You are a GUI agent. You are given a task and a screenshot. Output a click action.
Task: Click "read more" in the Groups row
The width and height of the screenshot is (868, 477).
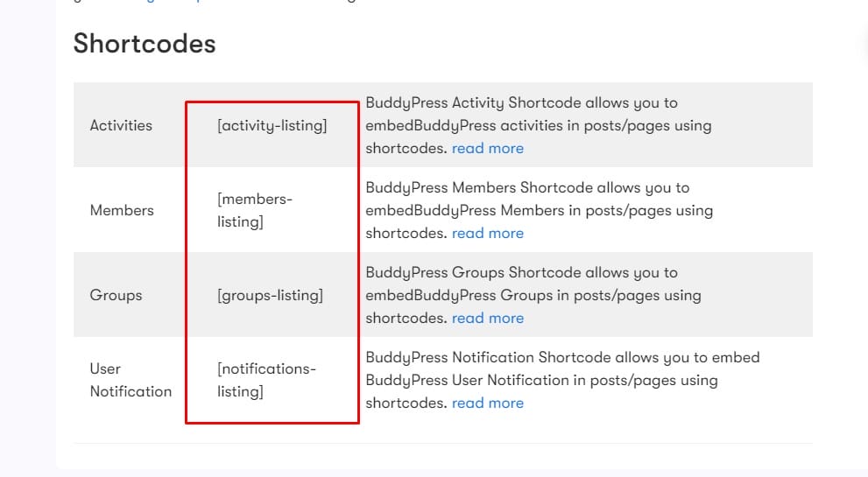488,318
